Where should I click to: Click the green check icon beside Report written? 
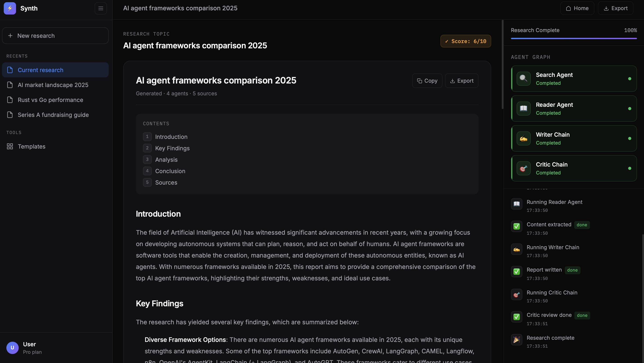pos(516,272)
